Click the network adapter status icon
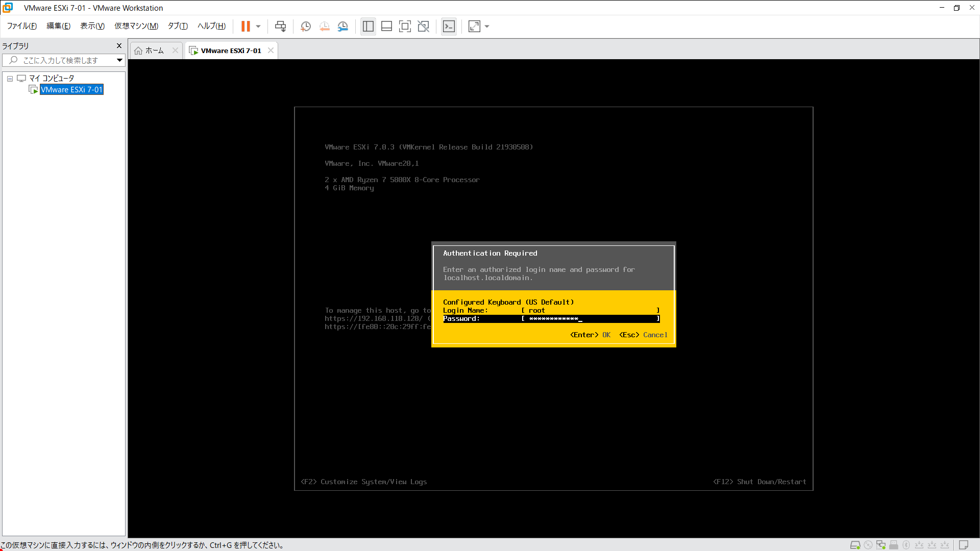Screen dimensions: 980x551 click(x=881, y=545)
